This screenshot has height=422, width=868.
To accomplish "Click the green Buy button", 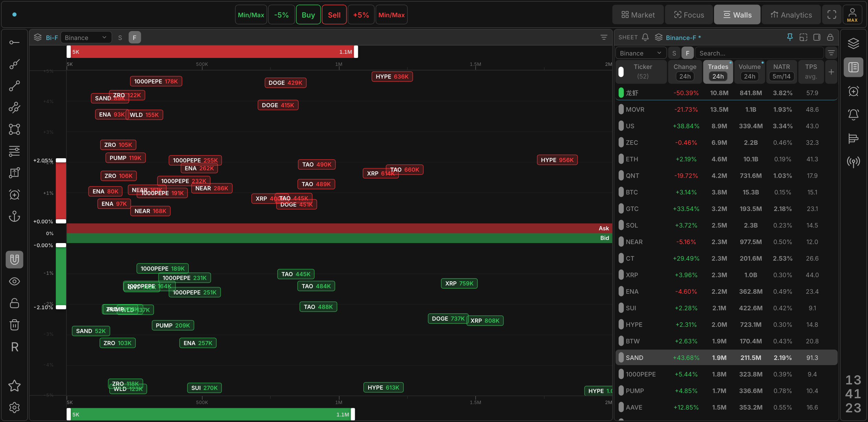I will [308, 15].
